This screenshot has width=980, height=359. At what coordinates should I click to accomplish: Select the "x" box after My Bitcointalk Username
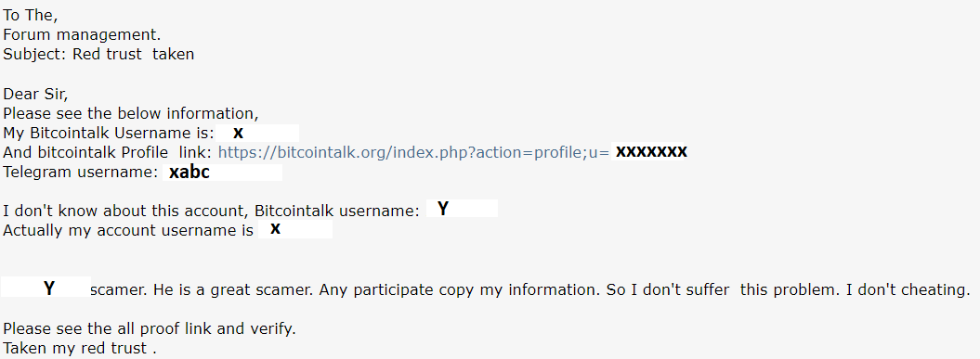coord(257,133)
